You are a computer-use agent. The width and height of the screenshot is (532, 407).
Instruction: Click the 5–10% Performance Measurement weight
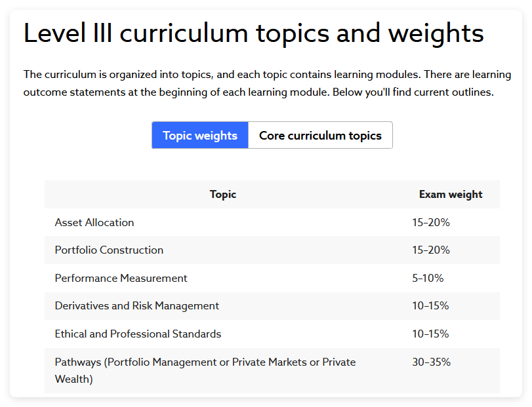click(x=428, y=279)
